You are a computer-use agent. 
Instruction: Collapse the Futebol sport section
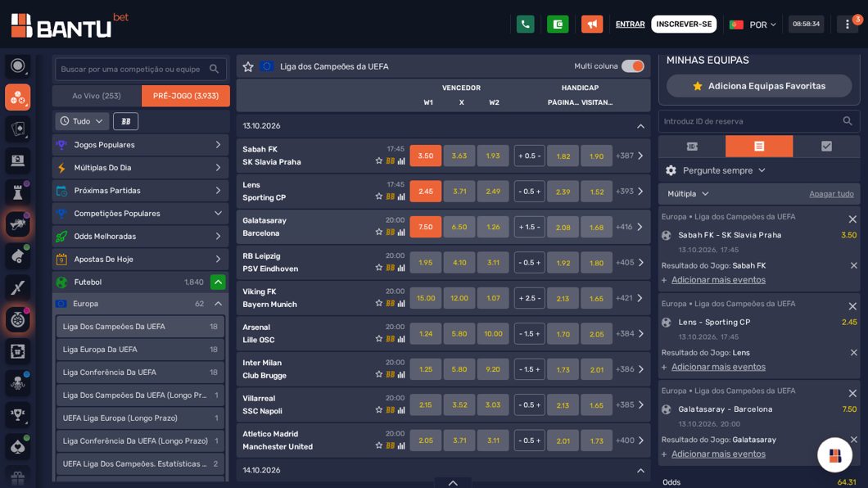tap(218, 282)
